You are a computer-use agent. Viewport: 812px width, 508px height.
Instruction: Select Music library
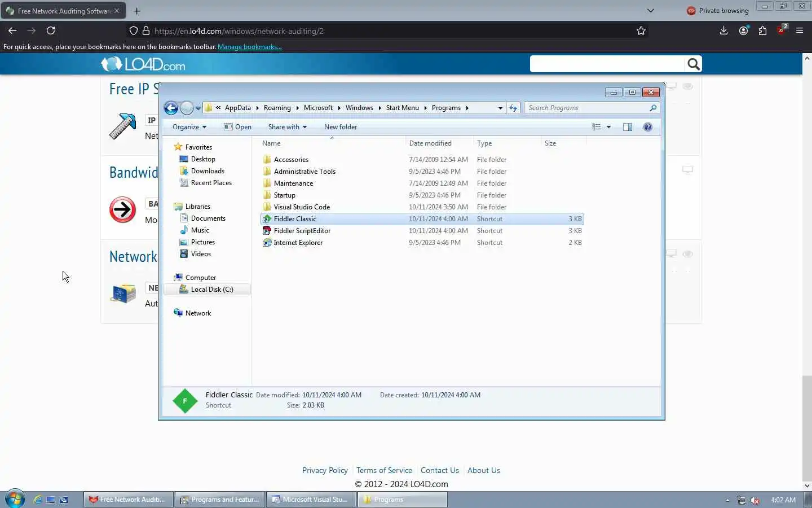coord(200,230)
